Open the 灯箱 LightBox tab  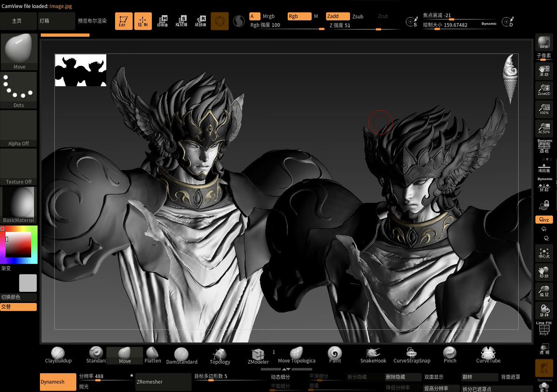pyautogui.click(x=57, y=21)
